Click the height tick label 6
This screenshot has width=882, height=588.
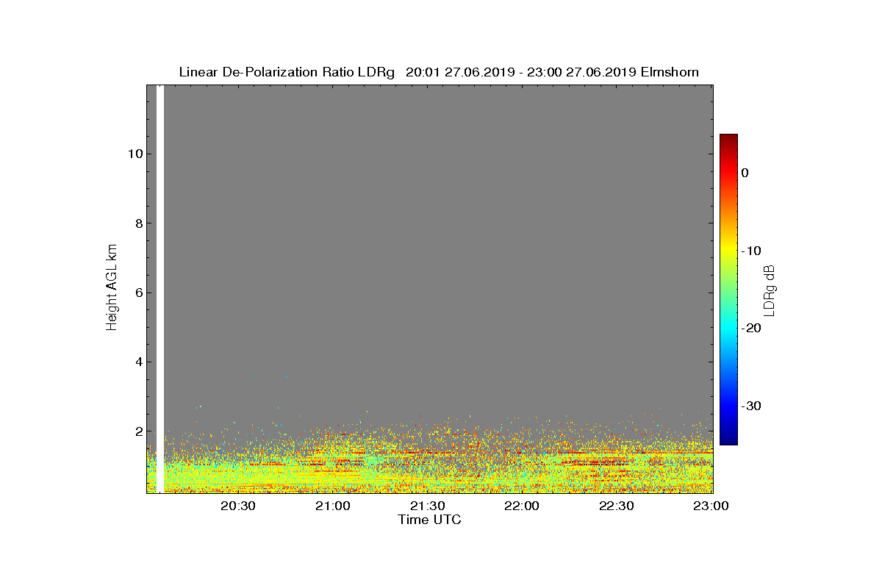pyautogui.click(x=137, y=293)
